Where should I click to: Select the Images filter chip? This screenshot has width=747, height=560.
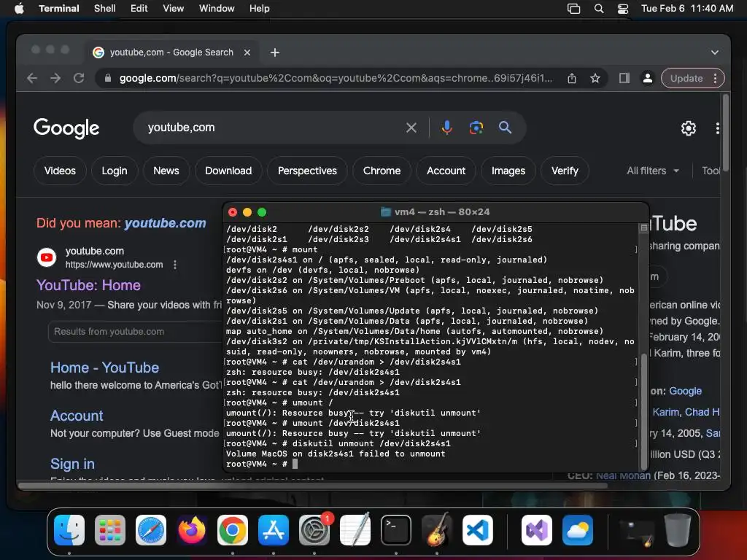click(x=508, y=171)
